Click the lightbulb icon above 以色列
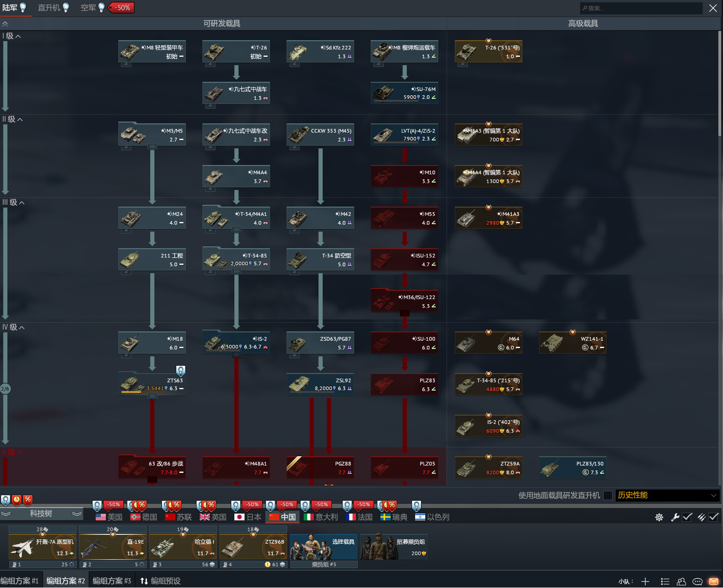 click(x=417, y=506)
